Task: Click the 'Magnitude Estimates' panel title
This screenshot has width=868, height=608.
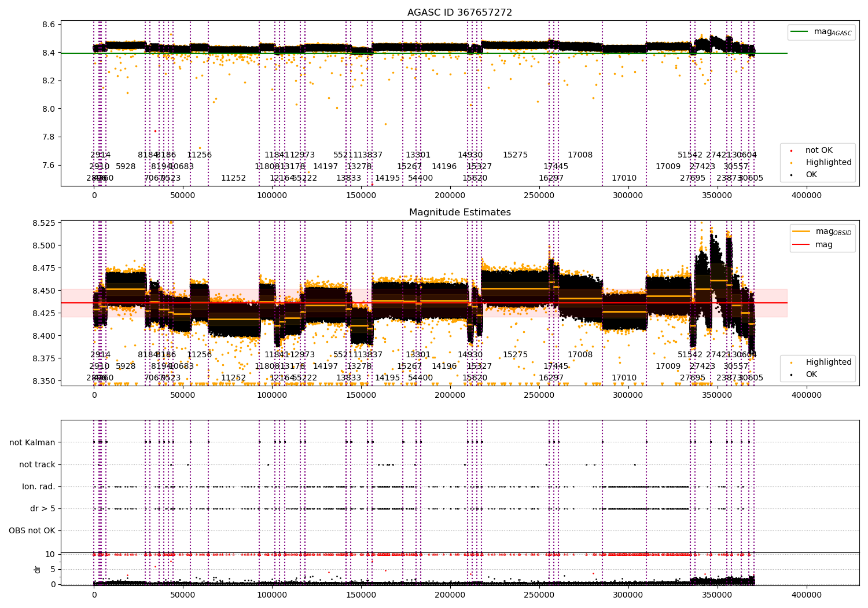Action: click(459, 213)
